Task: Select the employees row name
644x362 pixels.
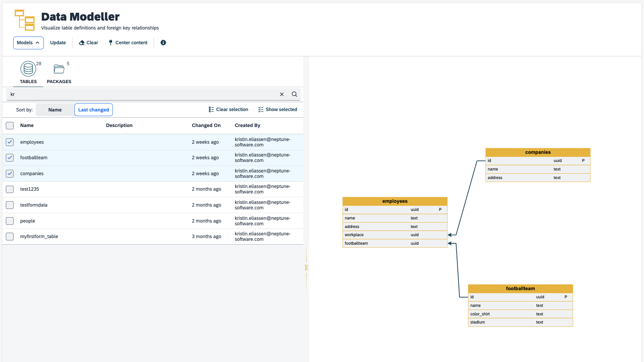Action: 32,142
